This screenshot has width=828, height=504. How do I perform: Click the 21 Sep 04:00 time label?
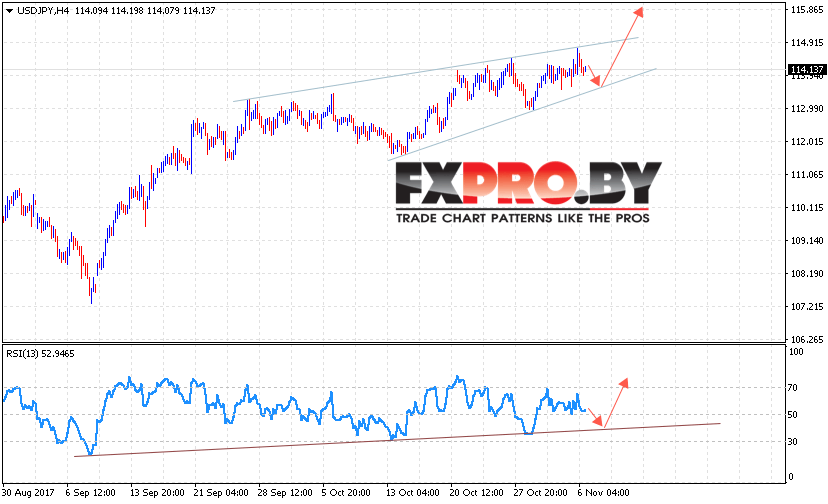tap(221, 492)
